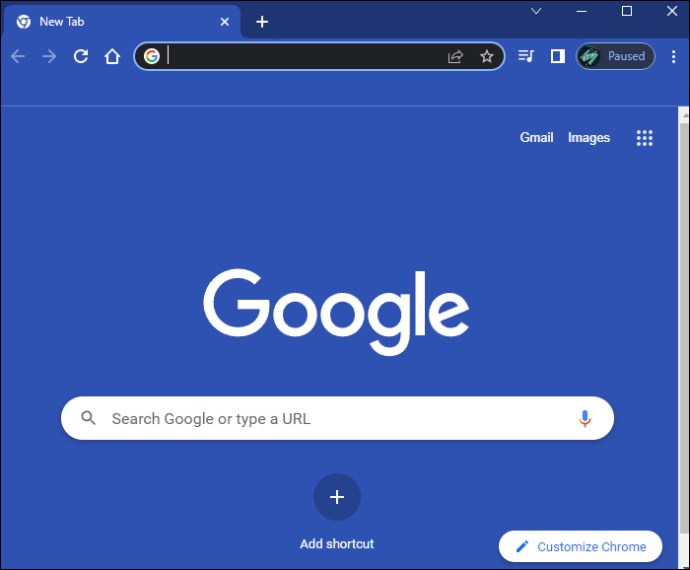Screen dimensions: 690x570
Task: Share this page icon in address bar
Action: [x=455, y=56]
